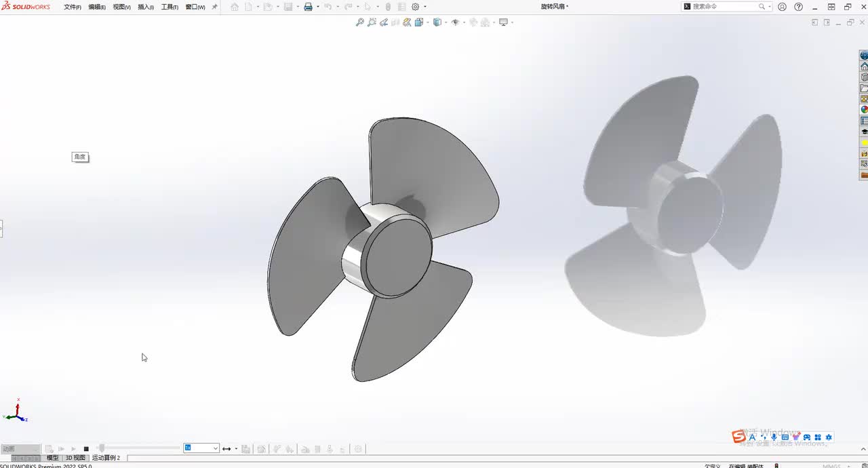868x468 pixels.
Task: Open Design Library task pane tab
Action: [864, 77]
